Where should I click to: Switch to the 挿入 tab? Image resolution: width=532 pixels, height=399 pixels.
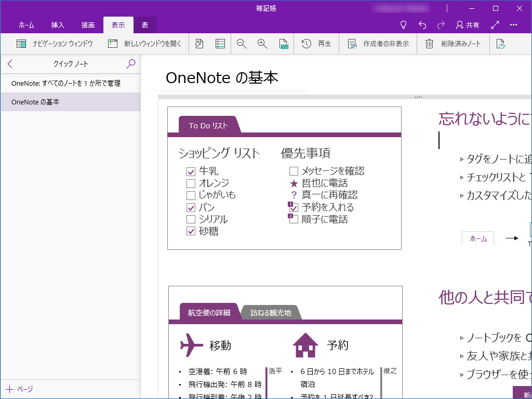(58, 25)
